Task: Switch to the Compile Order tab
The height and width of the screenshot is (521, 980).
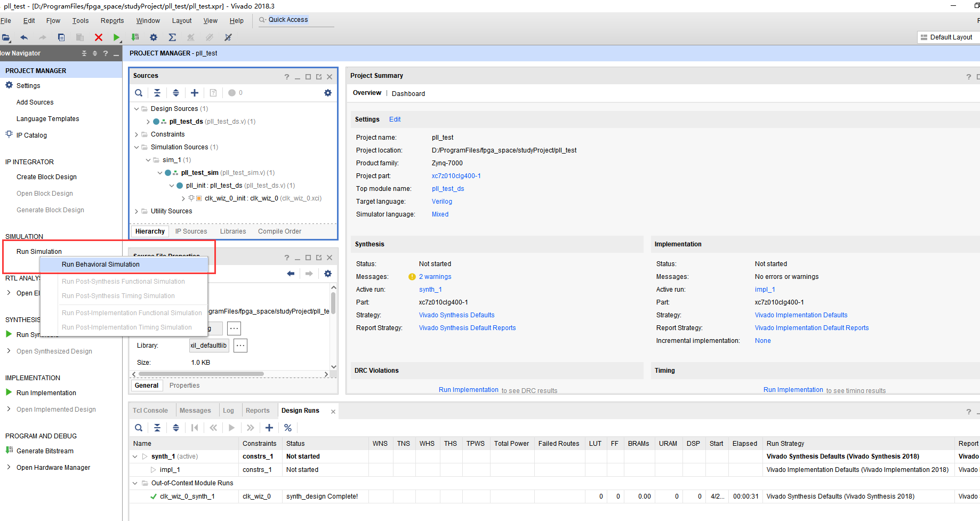Action: click(x=279, y=231)
